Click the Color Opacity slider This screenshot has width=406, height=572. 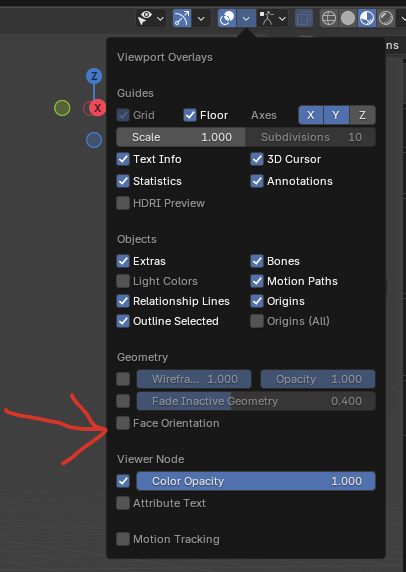coord(256,481)
